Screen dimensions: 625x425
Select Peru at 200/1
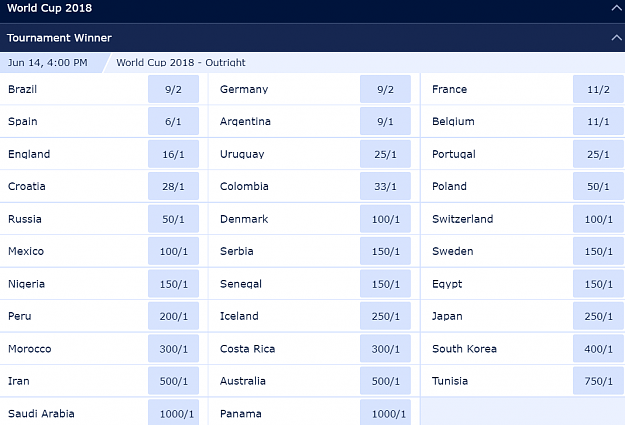[x=173, y=316]
